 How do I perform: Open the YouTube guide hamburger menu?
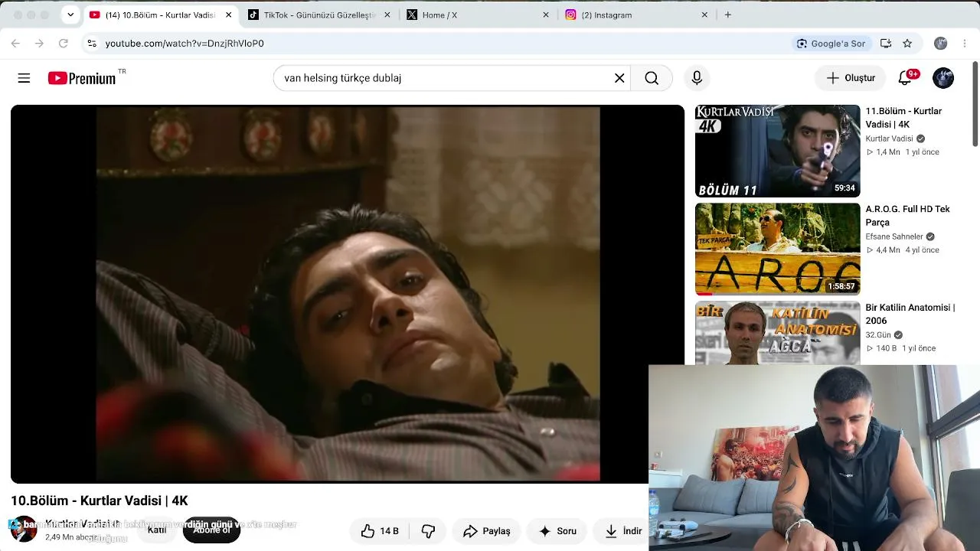pyautogui.click(x=24, y=78)
